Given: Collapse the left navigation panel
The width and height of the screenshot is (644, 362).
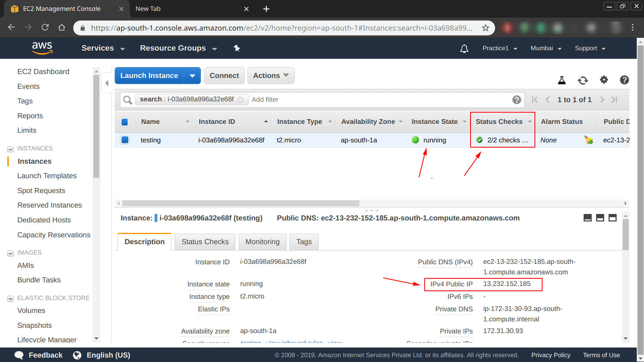Looking at the screenshot, I should tap(107, 83).
